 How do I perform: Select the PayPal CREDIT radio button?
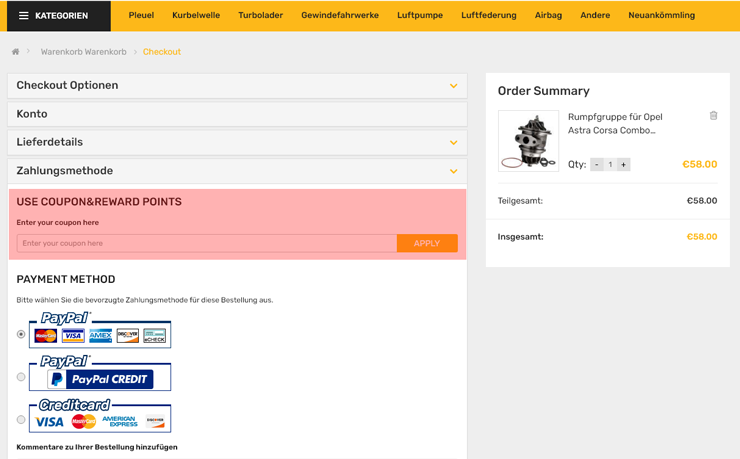point(21,377)
